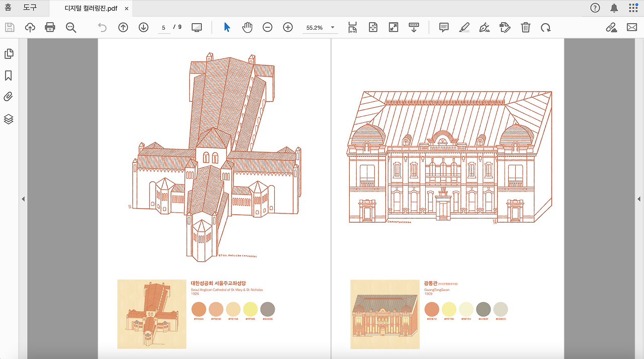Open the bookmarks panel in sidebar
Viewport: 644px width, 359px height.
point(9,76)
